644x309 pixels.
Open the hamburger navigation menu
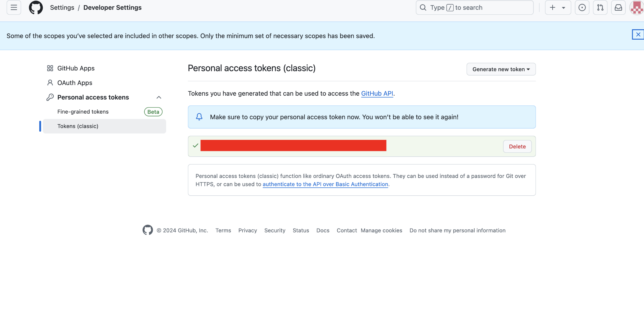click(14, 8)
